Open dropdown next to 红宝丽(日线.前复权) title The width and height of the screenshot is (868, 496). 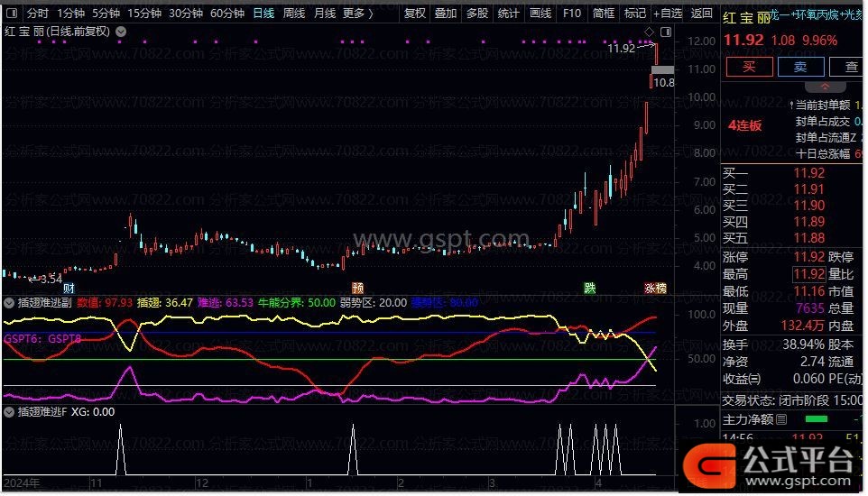coord(121,32)
